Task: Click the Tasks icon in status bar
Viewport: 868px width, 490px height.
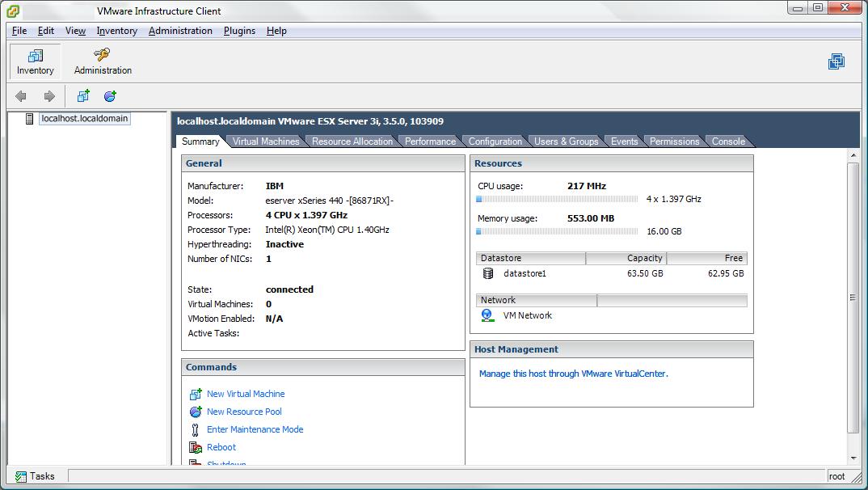Action: [x=19, y=476]
